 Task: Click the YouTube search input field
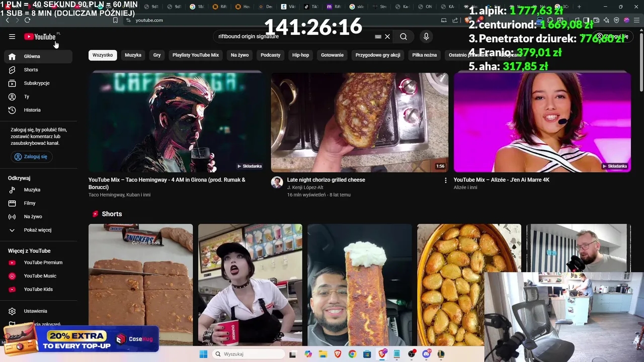(x=294, y=36)
